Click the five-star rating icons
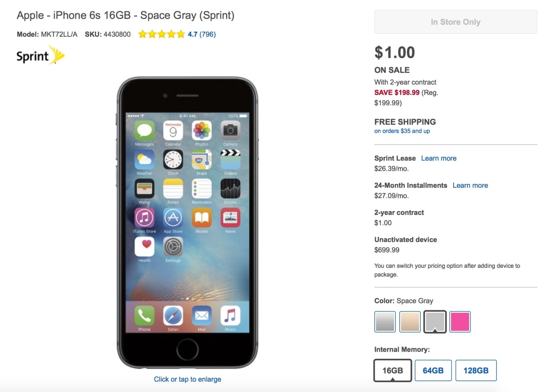Screen dimensions: 554x392 coord(161,34)
